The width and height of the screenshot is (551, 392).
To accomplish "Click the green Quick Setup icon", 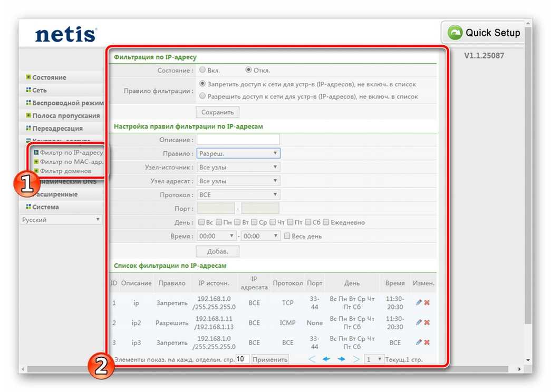I will [x=455, y=33].
